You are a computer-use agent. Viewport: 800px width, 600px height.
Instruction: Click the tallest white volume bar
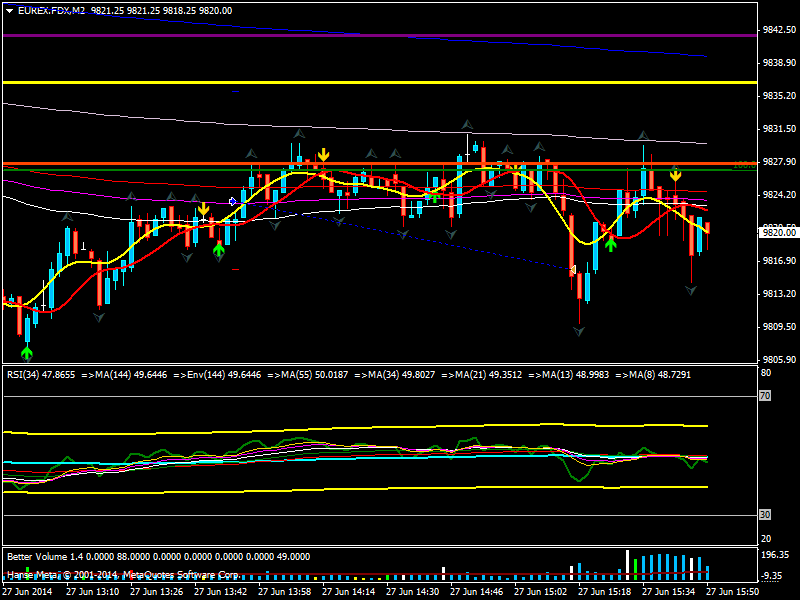pos(628,565)
